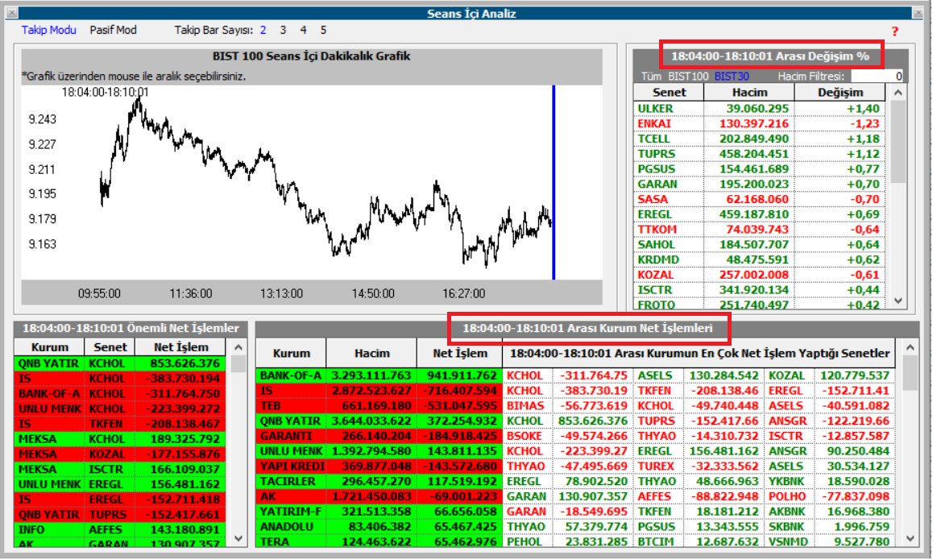The width and height of the screenshot is (933, 560).
Task: Select the ENKAI row in Değişim table
Action: point(759,123)
